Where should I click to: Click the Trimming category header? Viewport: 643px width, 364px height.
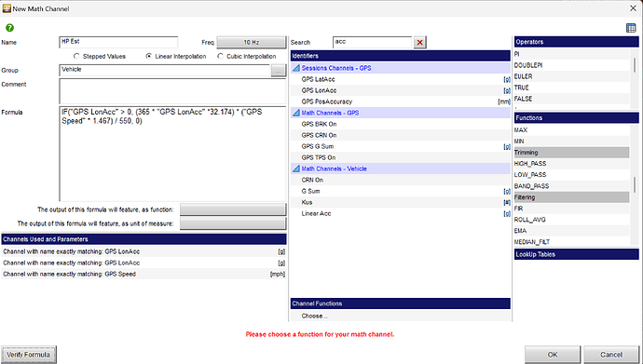point(571,153)
